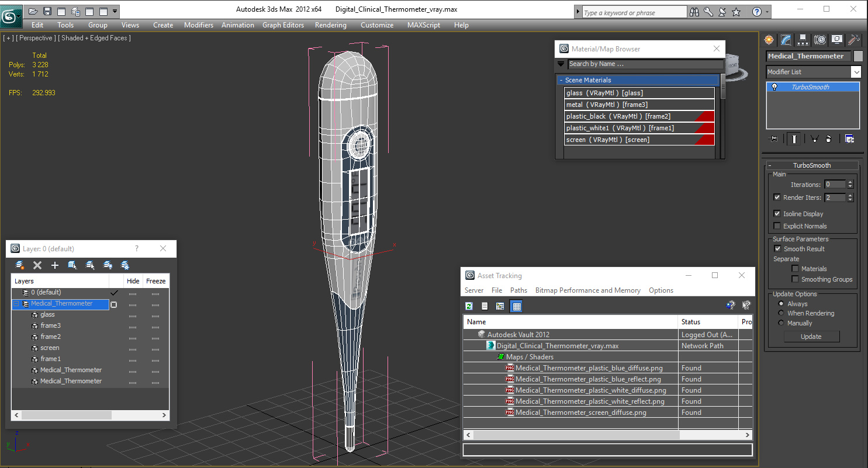The width and height of the screenshot is (868, 468).
Task: Click Select Highlighted Objects icon in Layer dialog
Action: pyautogui.click(x=72, y=265)
